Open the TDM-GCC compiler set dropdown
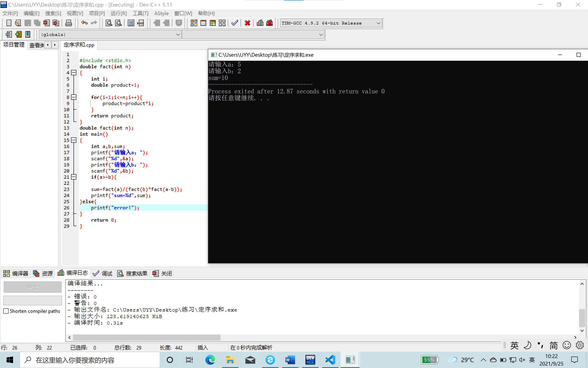588x368 pixels. coord(378,23)
